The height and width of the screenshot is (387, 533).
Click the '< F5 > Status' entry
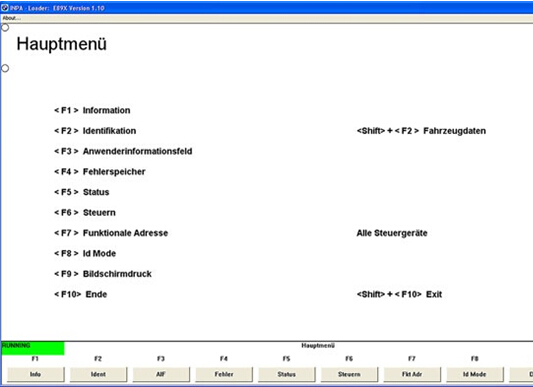82,192
